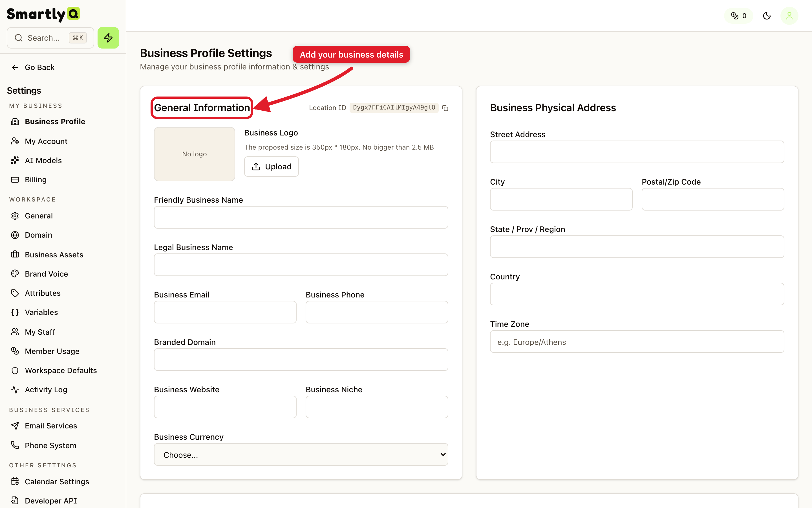812x508 pixels.
Task: Click the Location ID value Dygx7FFiCAIlMIgyA49gl0
Action: [394, 108]
